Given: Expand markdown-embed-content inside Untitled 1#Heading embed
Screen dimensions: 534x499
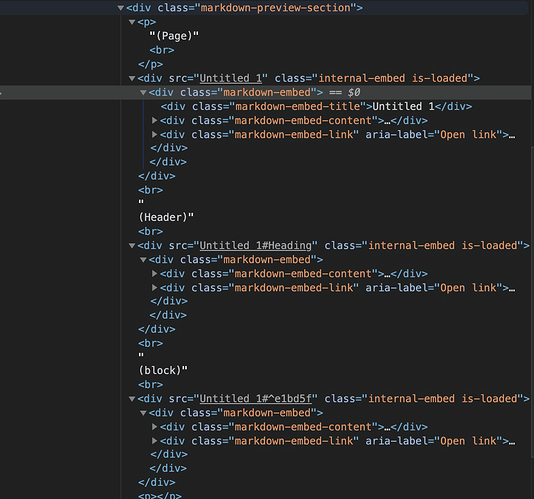Looking at the screenshot, I should [x=155, y=274].
